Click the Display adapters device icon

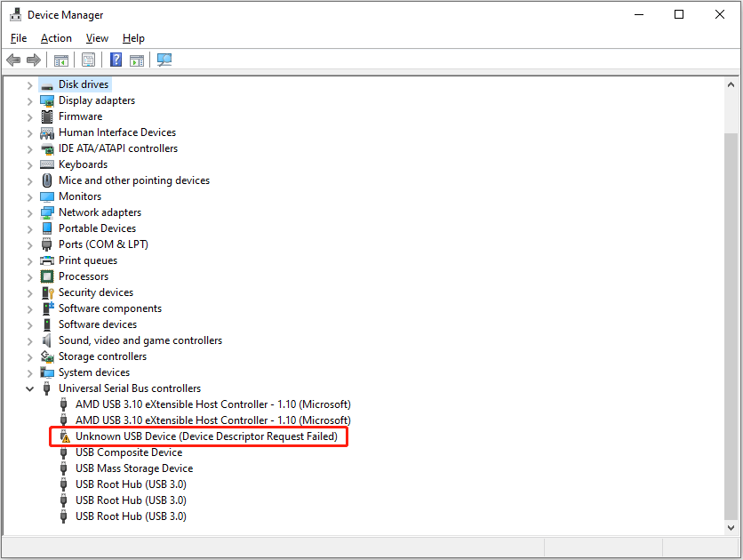(x=46, y=100)
